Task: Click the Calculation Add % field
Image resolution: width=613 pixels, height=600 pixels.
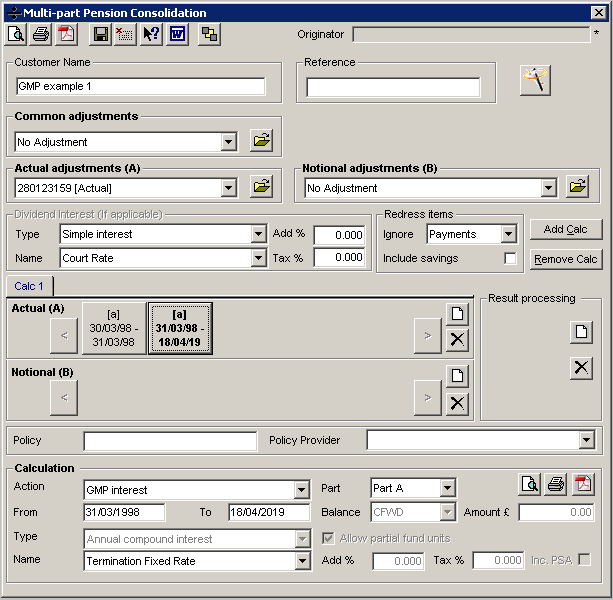Action: click(398, 561)
